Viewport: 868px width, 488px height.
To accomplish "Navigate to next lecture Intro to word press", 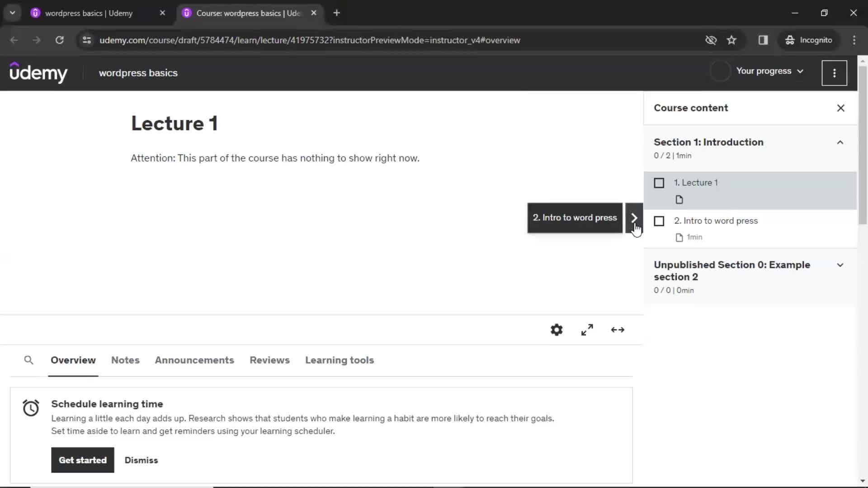I will (634, 217).
